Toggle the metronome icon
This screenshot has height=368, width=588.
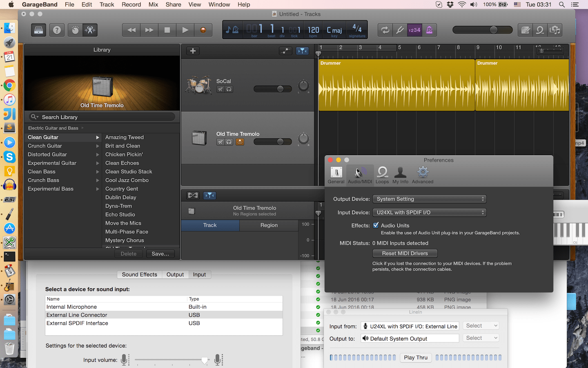click(429, 30)
